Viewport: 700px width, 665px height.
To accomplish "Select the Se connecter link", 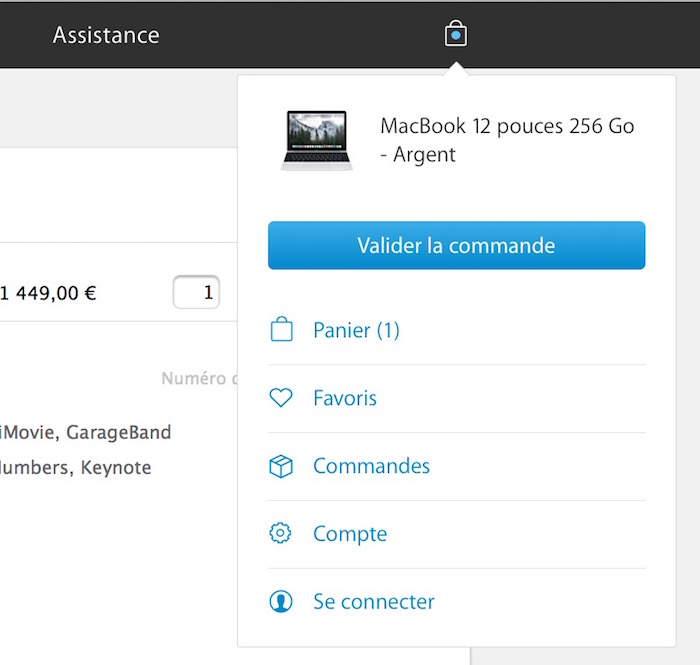I will click(x=374, y=602).
